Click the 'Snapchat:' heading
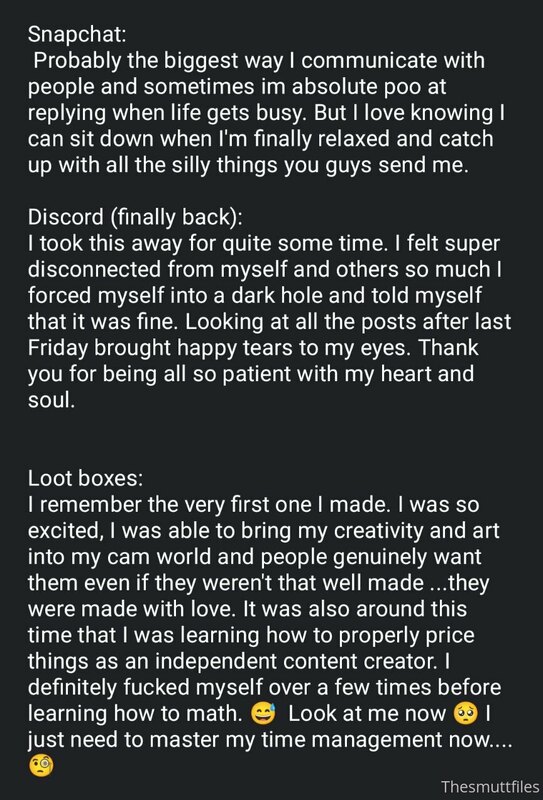Image resolution: width=543 pixels, height=800 pixels. click(x=77, y=34)
